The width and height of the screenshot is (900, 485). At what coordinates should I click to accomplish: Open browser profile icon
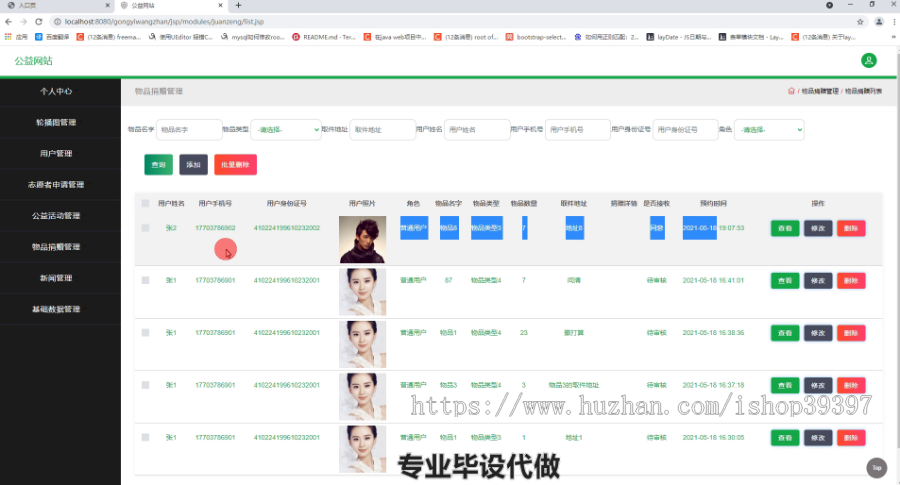click(879, 22)
